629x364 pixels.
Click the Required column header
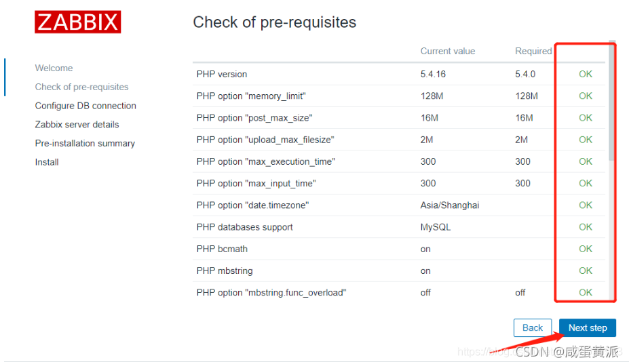coord(533,52)
